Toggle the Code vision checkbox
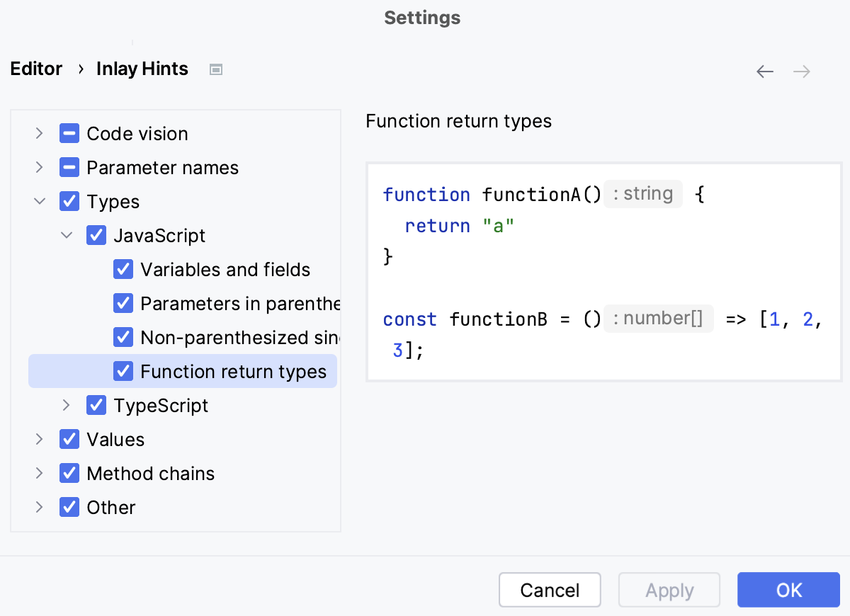 69,133
